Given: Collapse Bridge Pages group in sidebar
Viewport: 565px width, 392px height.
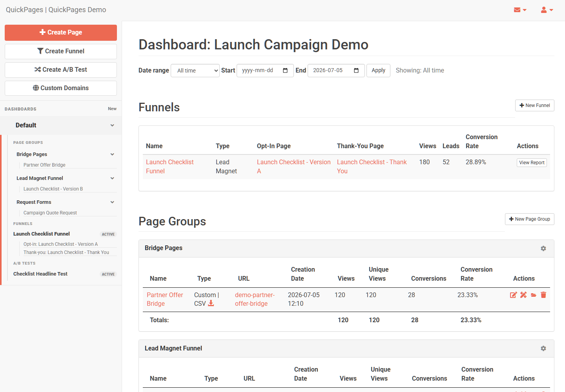Looking at the screenshot, I should (x=112, y=154).
